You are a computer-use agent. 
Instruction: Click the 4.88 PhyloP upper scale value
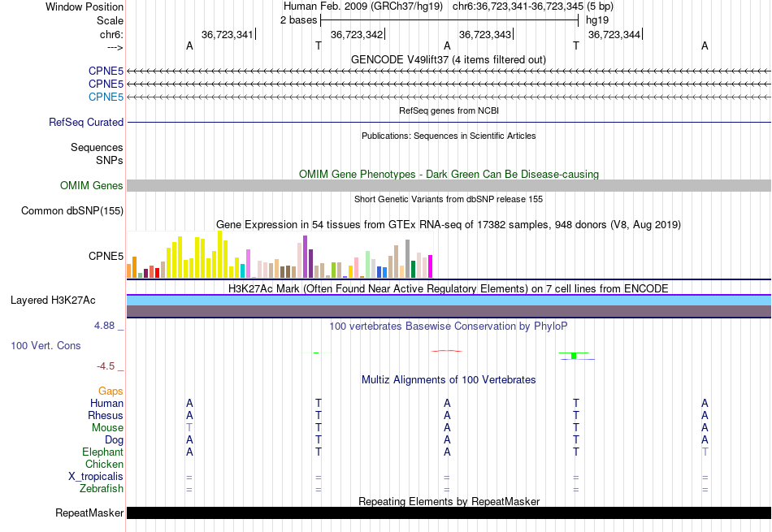pyautogui.click(x=104, y=326)
